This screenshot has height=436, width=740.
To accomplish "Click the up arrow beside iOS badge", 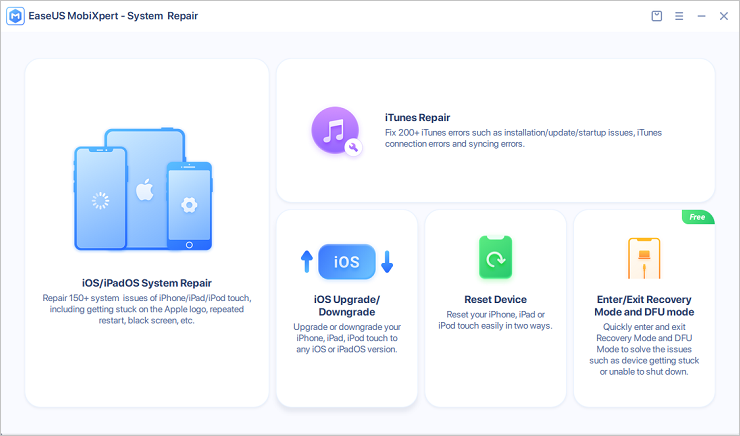I will pyautogui.click(x=307, y=262).
